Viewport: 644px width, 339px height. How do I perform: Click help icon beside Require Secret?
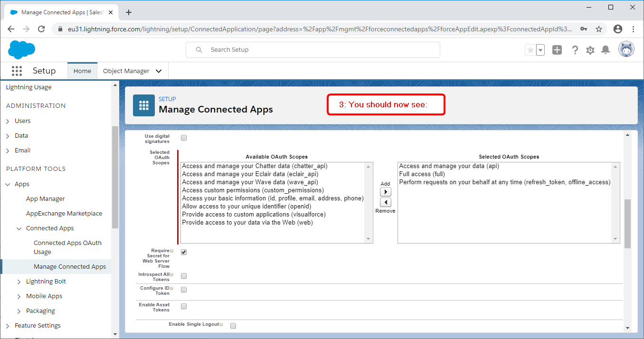(171, 251)
